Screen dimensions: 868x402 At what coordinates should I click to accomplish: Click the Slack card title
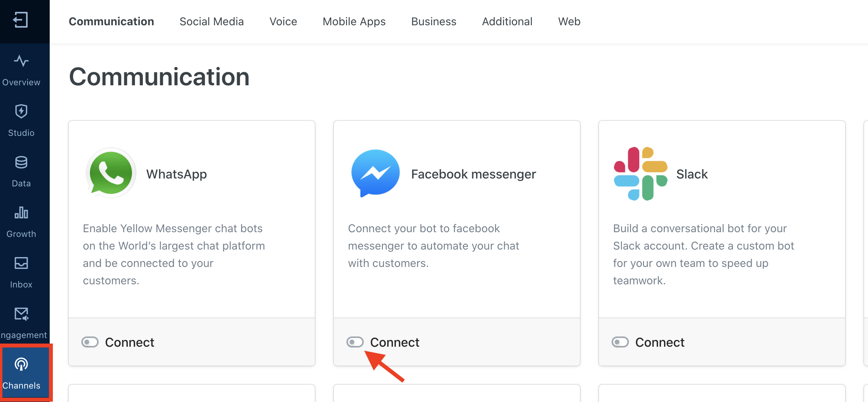pos(692,174)
